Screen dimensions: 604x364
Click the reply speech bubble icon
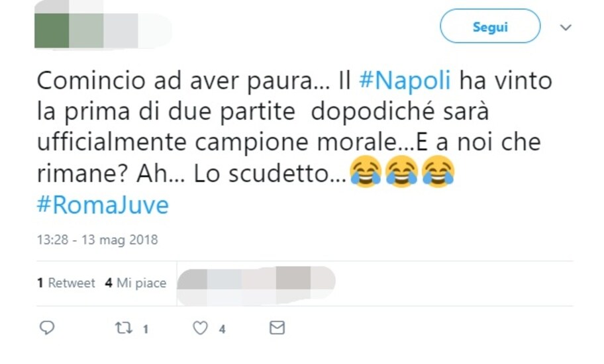coord(47,328)
